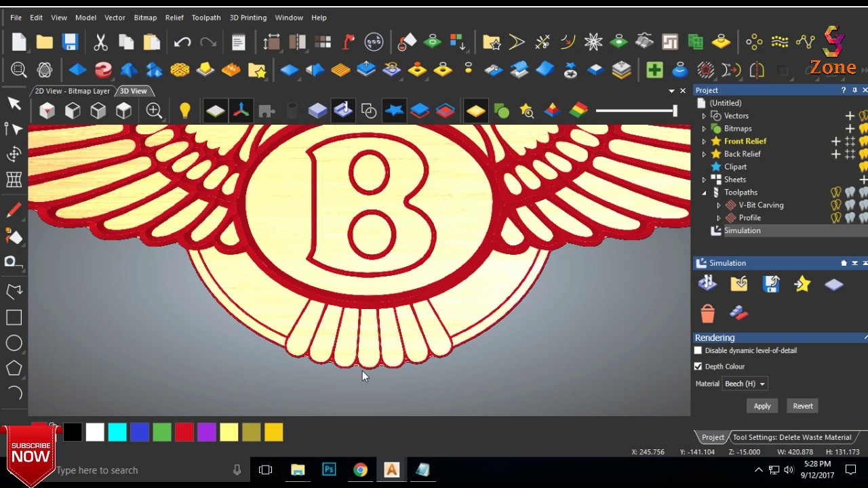868x488 pixels.
Task: Select the Create Polygon tool
Action: point(14,368)
